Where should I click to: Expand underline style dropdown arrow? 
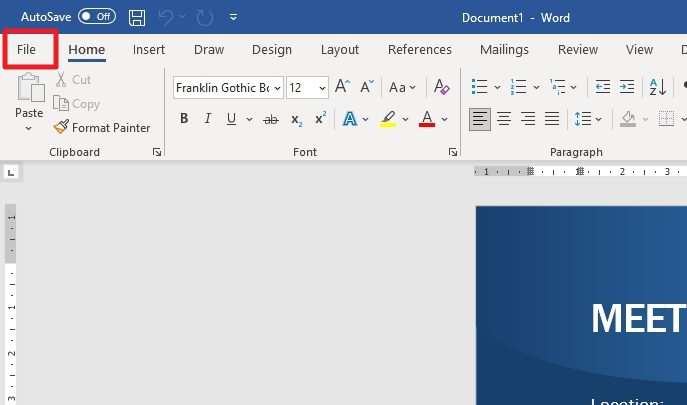(x=249, y=119)
